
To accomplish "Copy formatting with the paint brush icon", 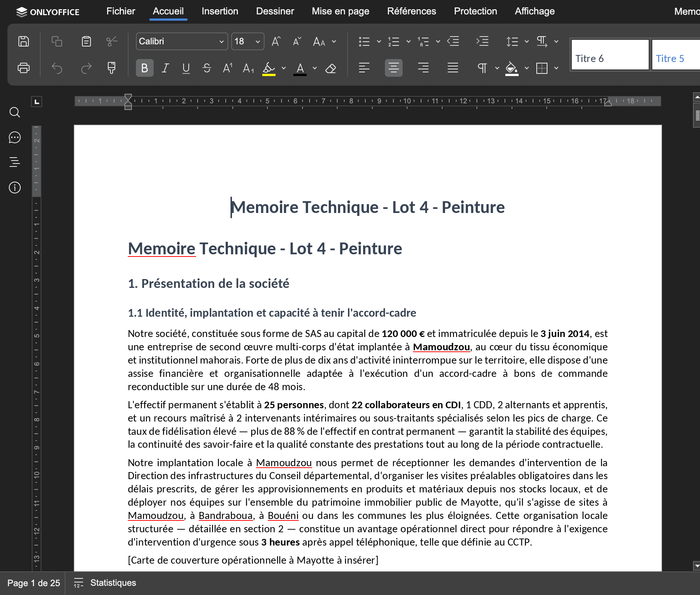I will click(x=112, y=68).
